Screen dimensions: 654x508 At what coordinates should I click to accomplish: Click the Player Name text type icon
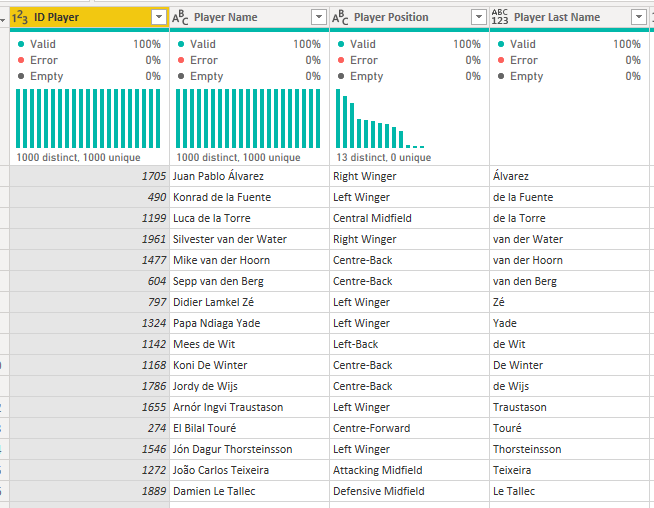180,17
